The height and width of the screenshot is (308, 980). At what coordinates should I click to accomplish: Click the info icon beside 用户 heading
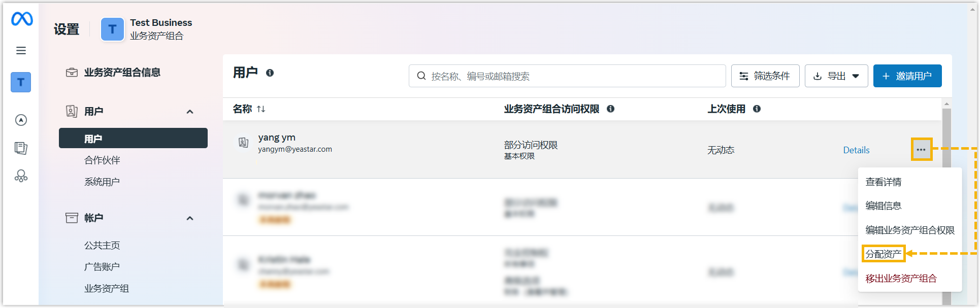(x=270, y=73)
